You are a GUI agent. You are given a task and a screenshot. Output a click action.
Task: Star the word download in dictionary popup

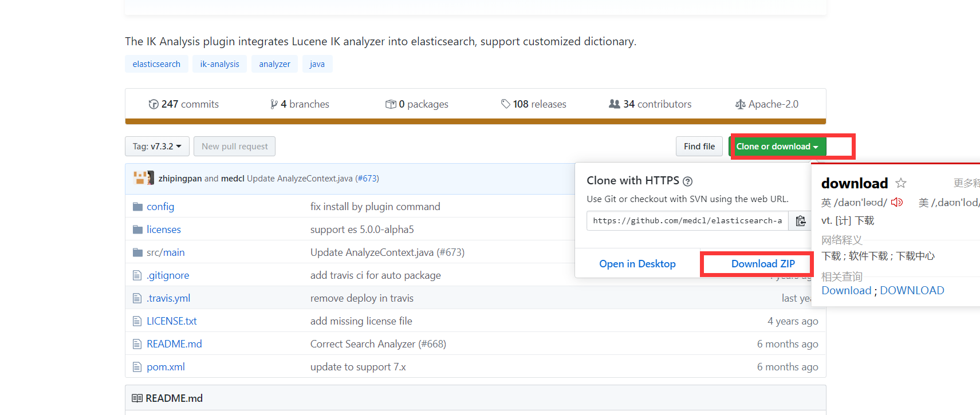click(901, 183)
